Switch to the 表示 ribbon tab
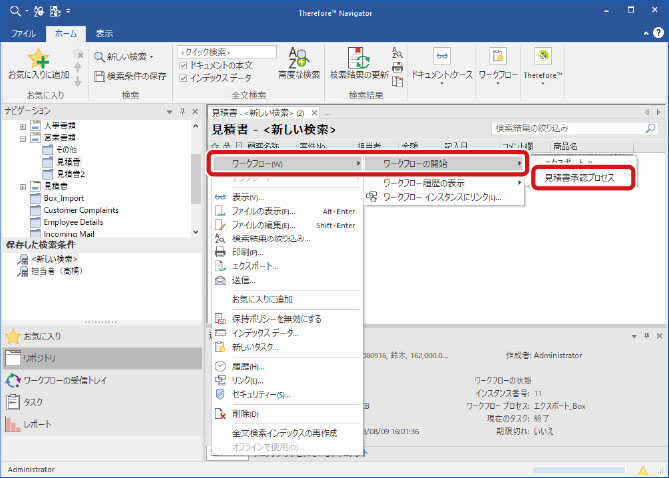Screen dimensions: 669x478 pos(104,33)
